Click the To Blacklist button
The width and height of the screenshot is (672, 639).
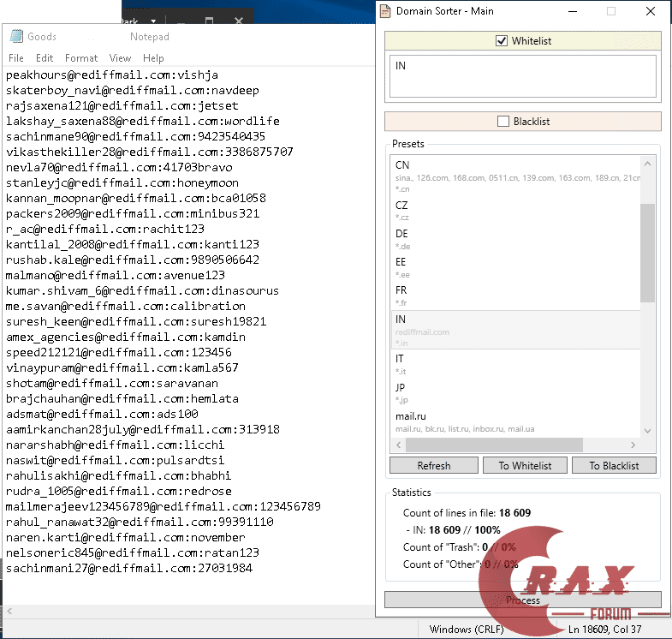point(614,465)
